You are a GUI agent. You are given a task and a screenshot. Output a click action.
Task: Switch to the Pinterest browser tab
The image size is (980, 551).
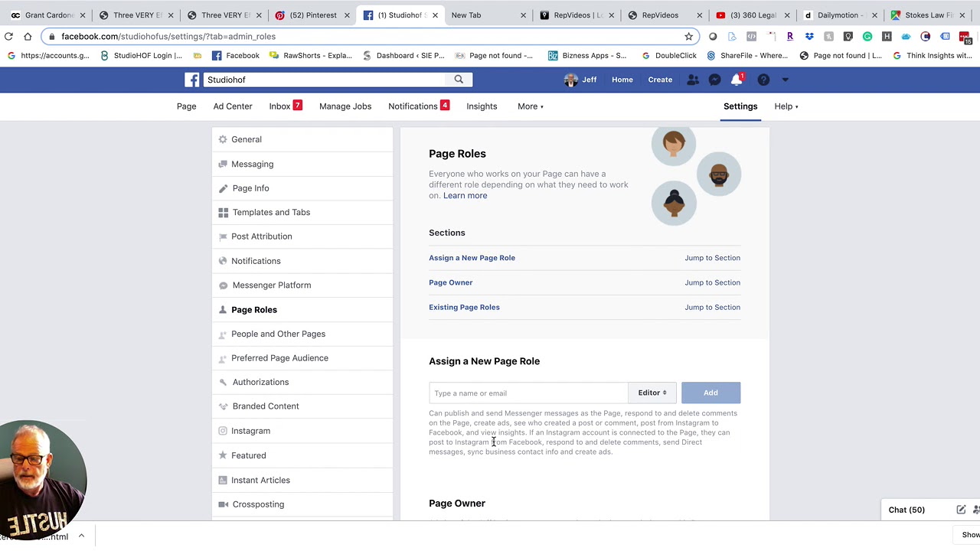[312, 15]
